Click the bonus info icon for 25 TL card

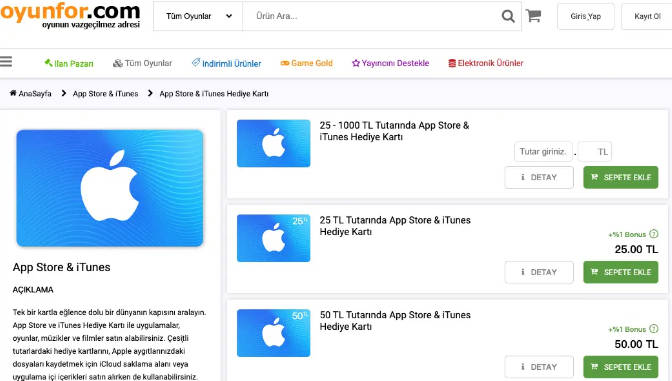pos(654,234)
